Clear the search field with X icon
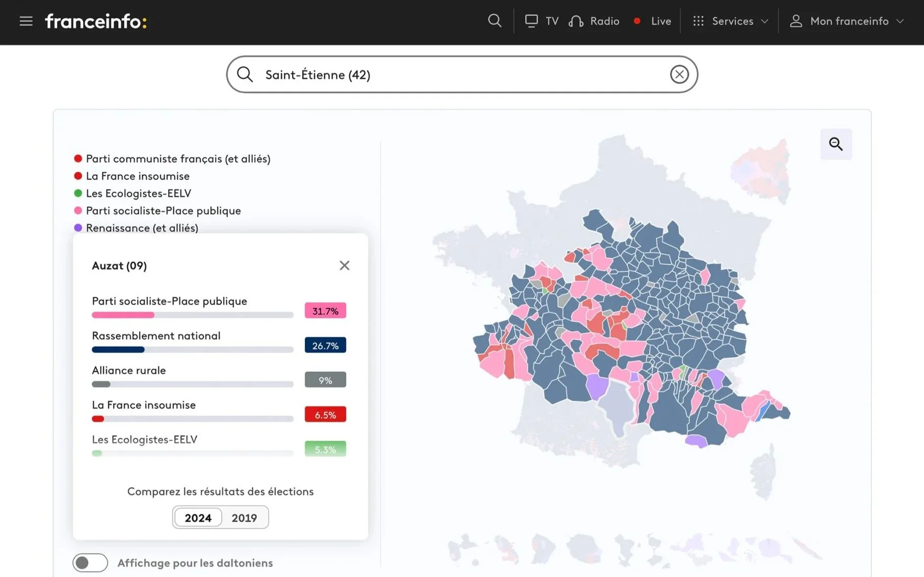 (x=679, y=74)
